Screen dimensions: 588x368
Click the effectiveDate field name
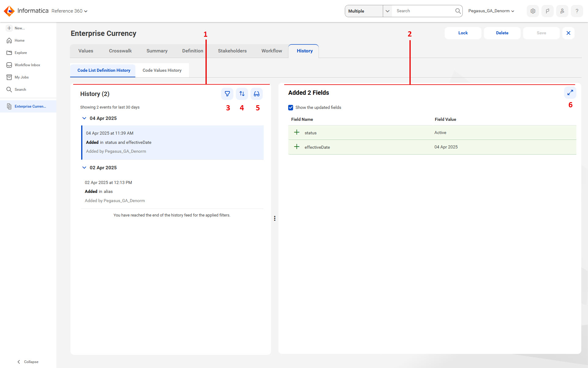pos(317,147)
